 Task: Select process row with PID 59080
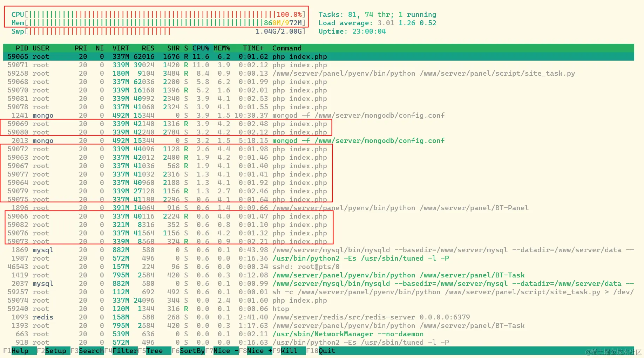(x=319, y=132)
